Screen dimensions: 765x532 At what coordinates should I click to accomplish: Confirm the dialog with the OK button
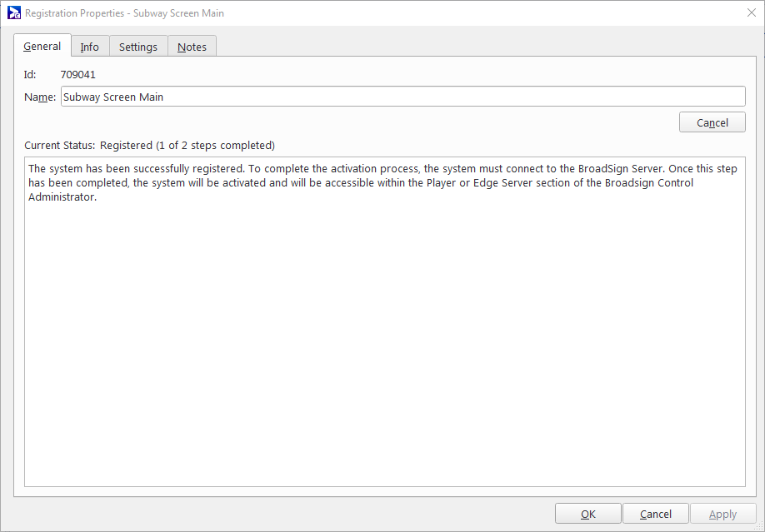588,514
